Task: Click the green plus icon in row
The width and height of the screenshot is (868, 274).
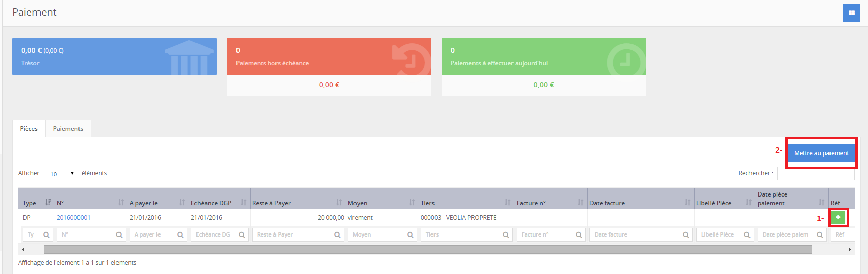Action: pos(838,217)
